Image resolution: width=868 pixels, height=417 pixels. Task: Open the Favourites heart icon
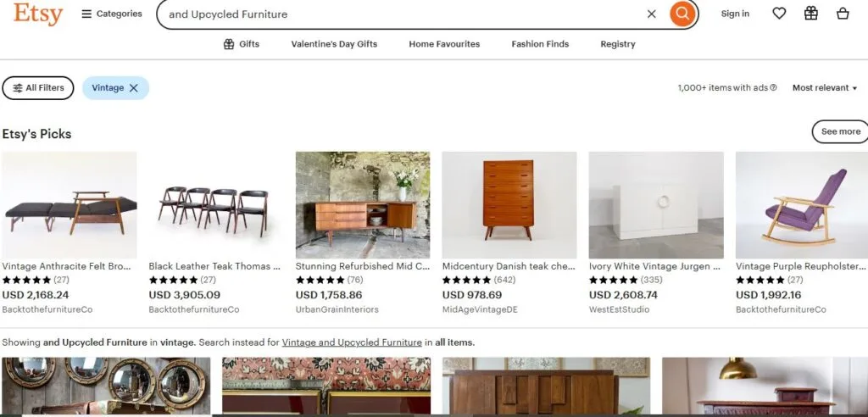[779, 14]
